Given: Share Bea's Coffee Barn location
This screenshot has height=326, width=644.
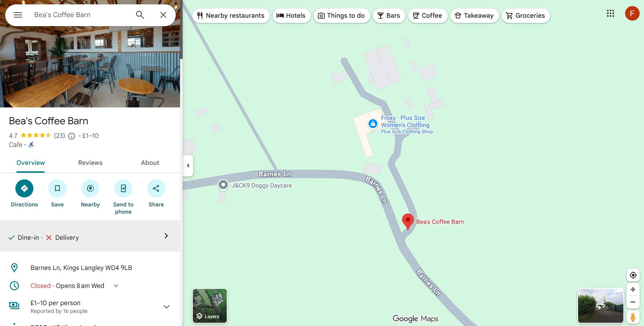Looking at the screenshot, I should (156, 188).
